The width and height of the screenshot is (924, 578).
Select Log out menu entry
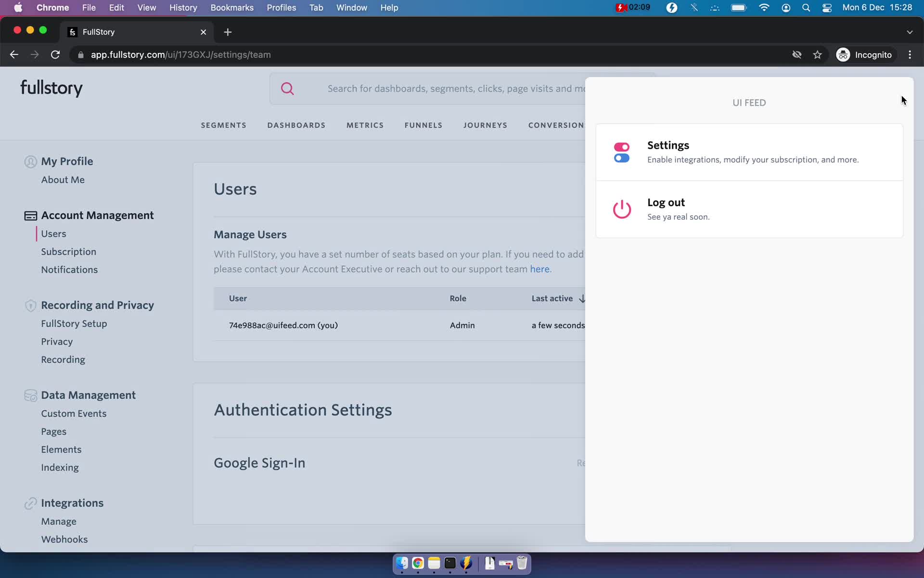749,210
